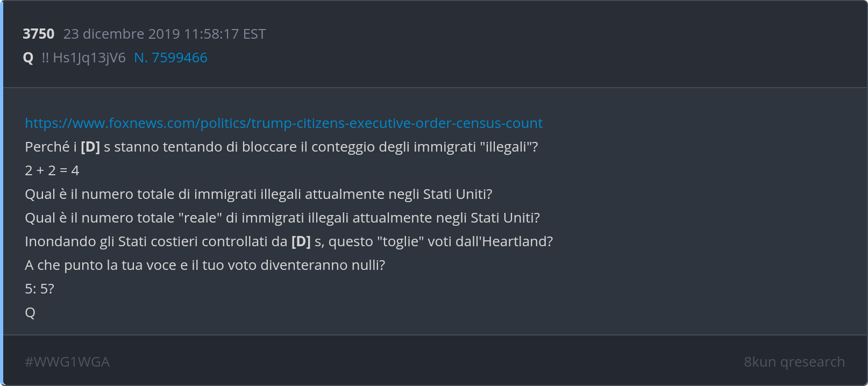This screenshot has width=868, height=386.
Task: Click the first question ending in negli Stati Uniti
Action: 258,194
